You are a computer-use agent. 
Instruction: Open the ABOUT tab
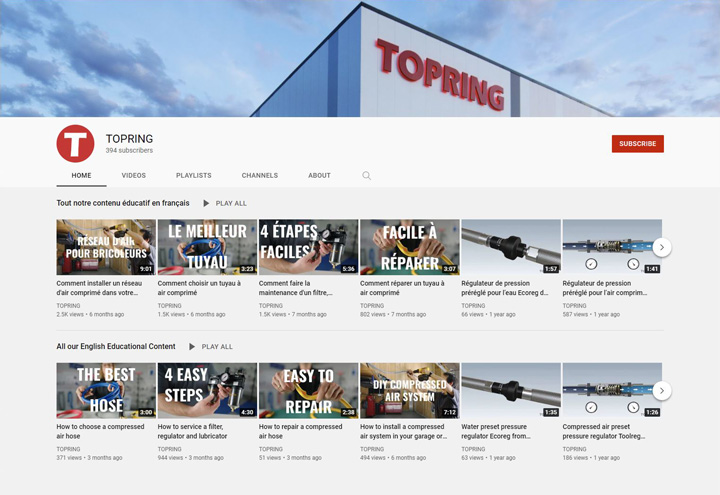click(x=319, y=175)
